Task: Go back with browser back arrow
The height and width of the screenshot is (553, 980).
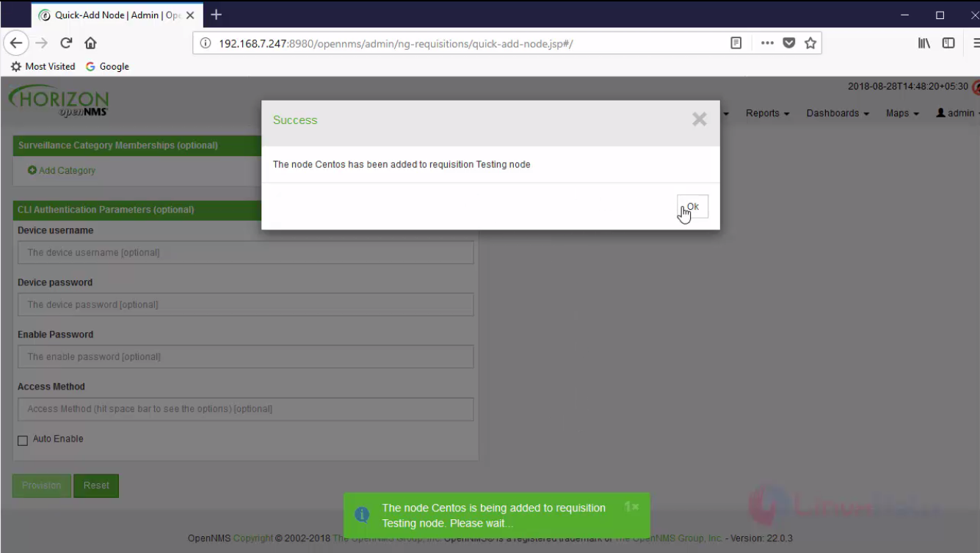Action: (x=16, y=43)
